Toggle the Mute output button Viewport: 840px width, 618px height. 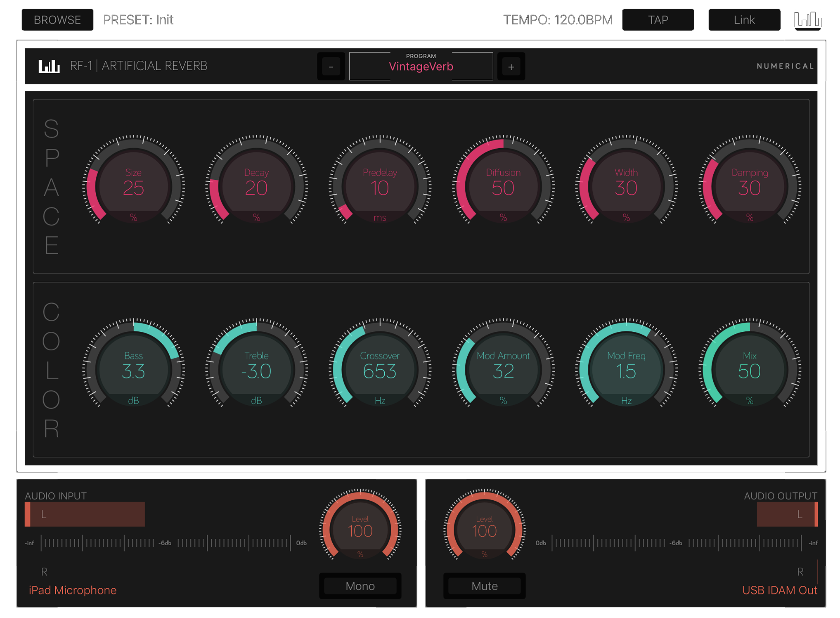(x=485, y=586)
